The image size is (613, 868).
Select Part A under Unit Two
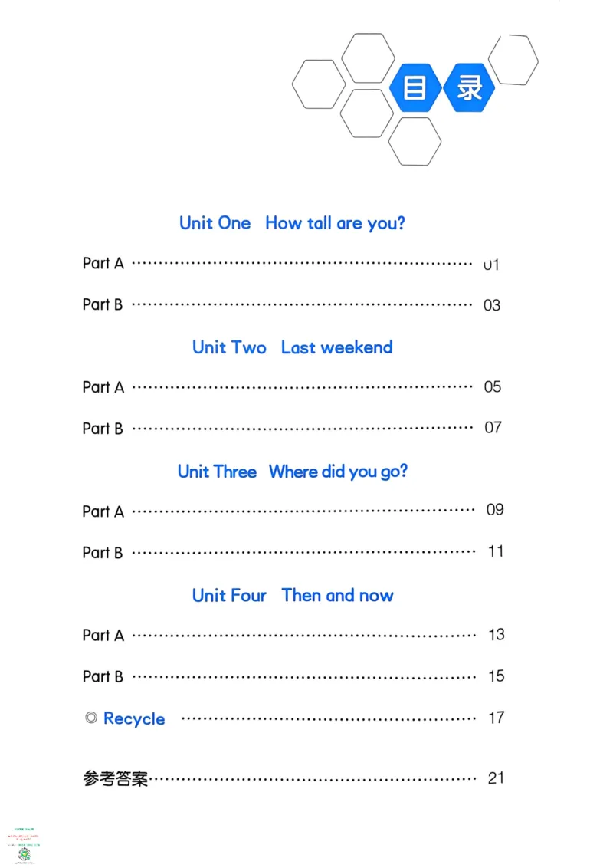pyautogui.click(x=103, y=387)
